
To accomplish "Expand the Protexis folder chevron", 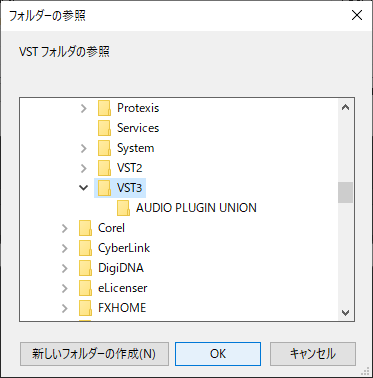I will click(x=84, y=108).
